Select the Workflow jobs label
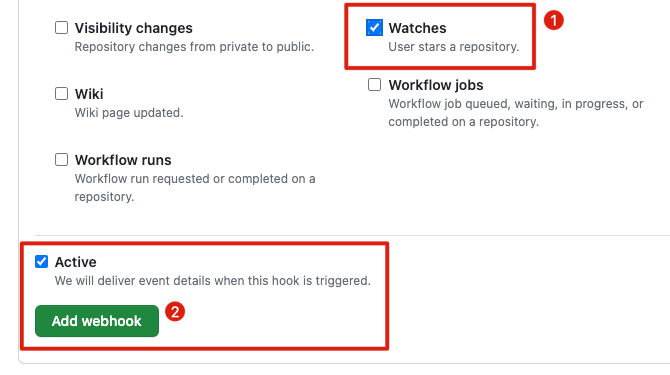This screenshot has width=670, height=375. click(436, 85)
